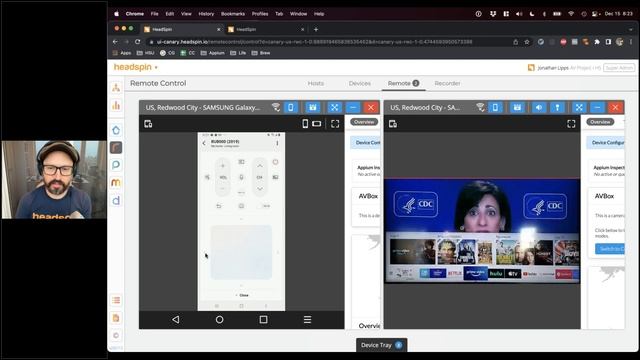Open the Hosts tab
This screenshot has height=360, width=640.
316,83
